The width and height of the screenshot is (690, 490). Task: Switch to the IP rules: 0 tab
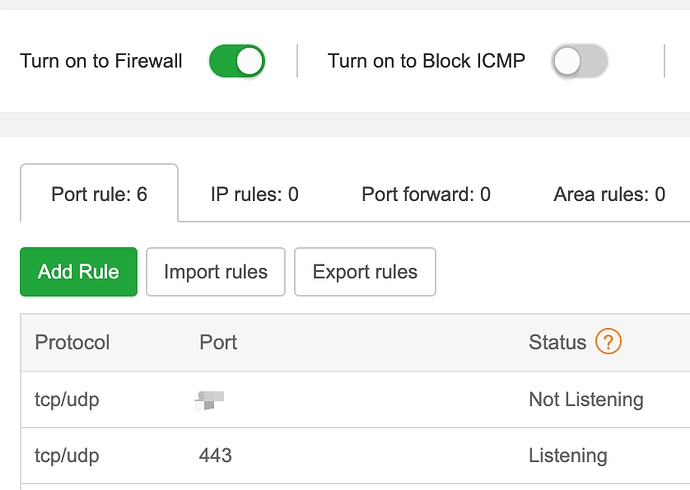[254, 194]
